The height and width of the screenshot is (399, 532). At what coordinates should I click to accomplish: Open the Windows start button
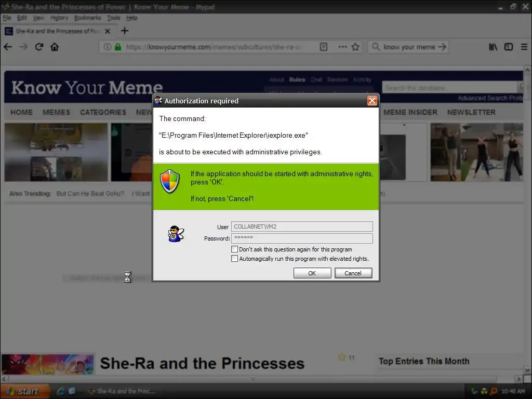(x=25, y=391)
